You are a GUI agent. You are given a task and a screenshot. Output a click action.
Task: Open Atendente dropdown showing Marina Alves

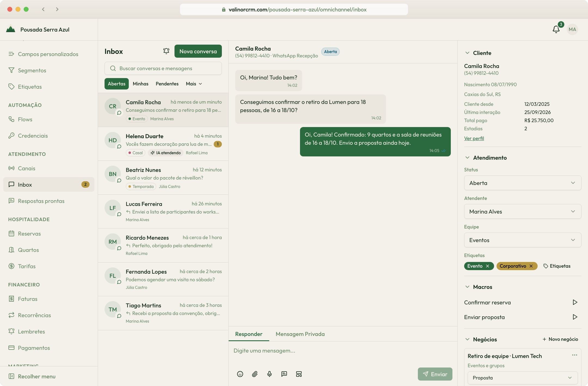(x=522, y=211)
